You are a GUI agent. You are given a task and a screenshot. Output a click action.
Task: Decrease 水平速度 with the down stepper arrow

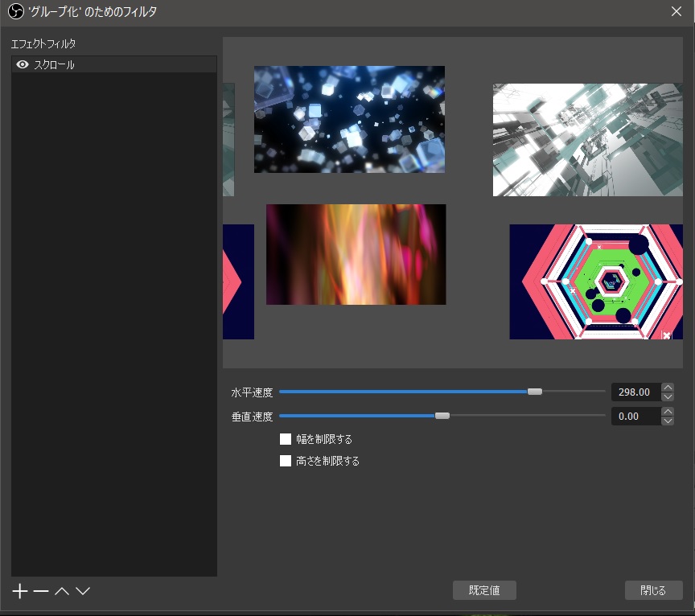(x=668, y=396)
